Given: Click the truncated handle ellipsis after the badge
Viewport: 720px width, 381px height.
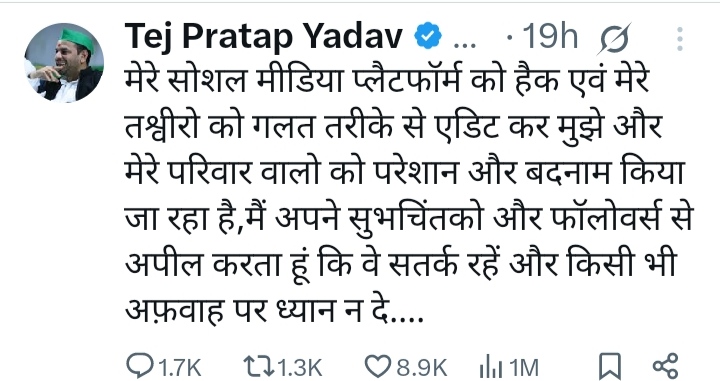Looking at the screenshot, I should [465, 45].
